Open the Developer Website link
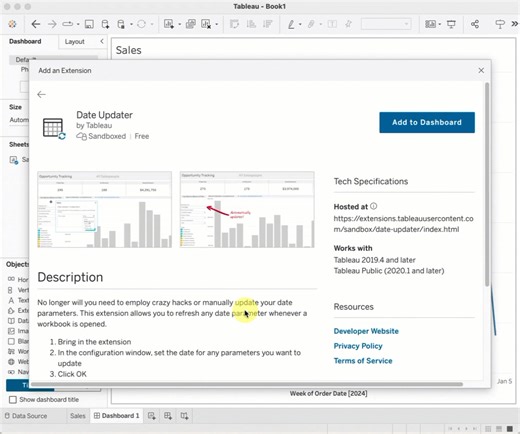 pos(366,331)
